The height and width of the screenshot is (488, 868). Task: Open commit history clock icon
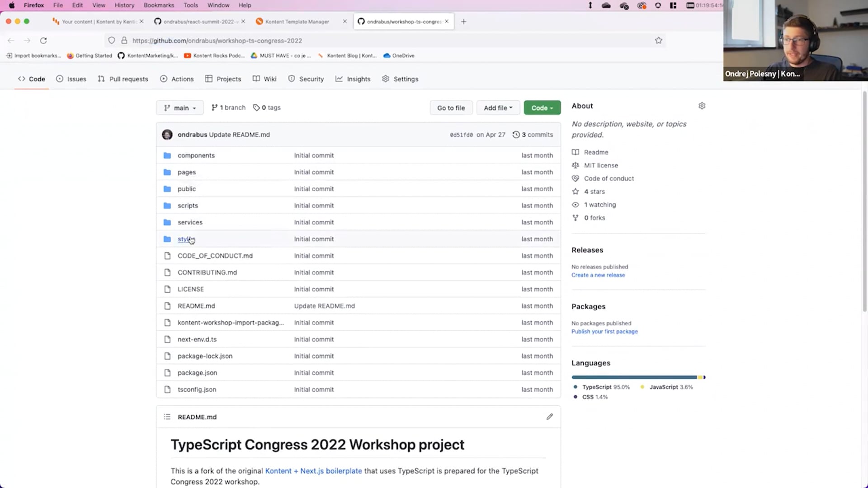pyautogui.click(x=516, y=135)
